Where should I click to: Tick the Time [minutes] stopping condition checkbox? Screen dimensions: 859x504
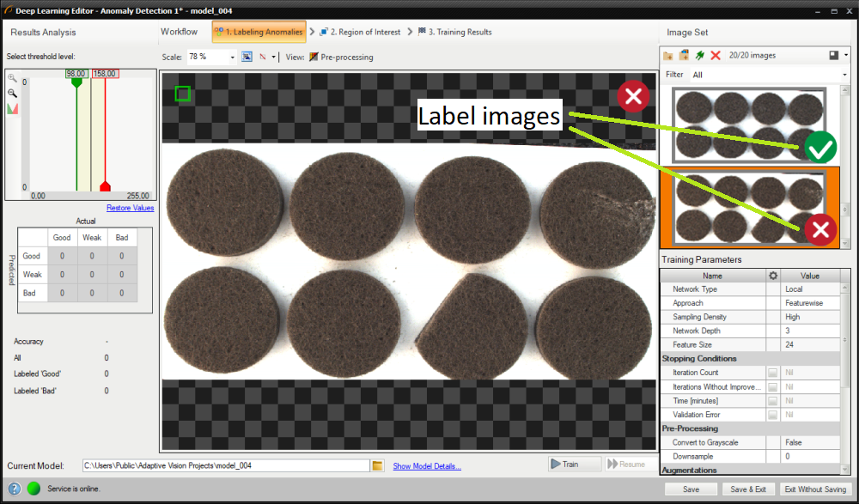773,401
